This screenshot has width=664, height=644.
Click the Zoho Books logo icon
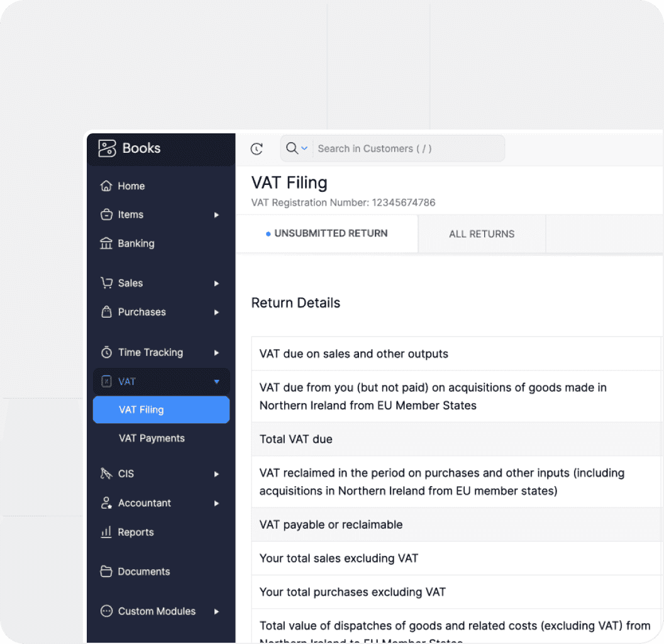107,148
